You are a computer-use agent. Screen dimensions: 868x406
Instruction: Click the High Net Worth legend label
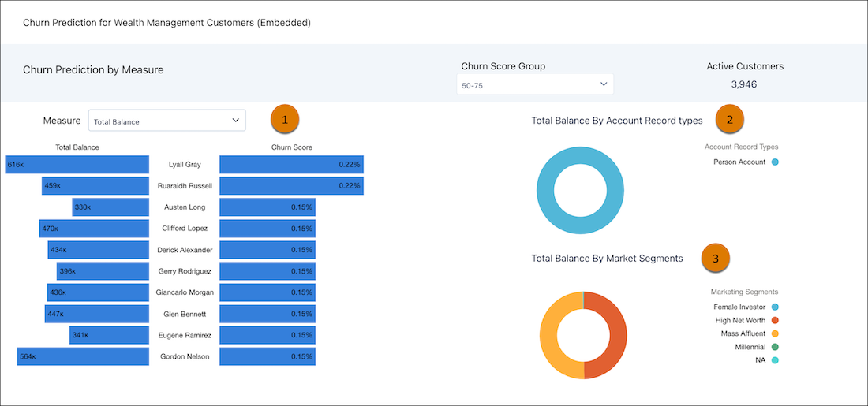pos(741,320)
